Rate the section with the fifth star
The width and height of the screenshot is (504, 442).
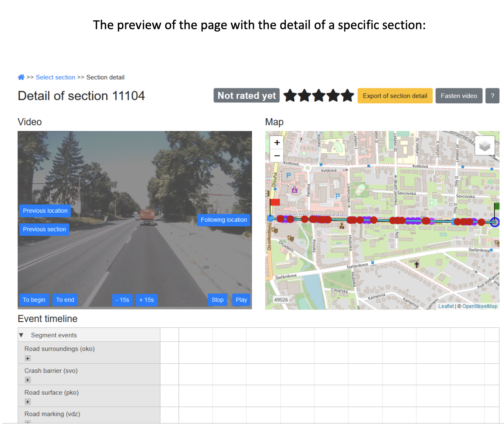348,96
